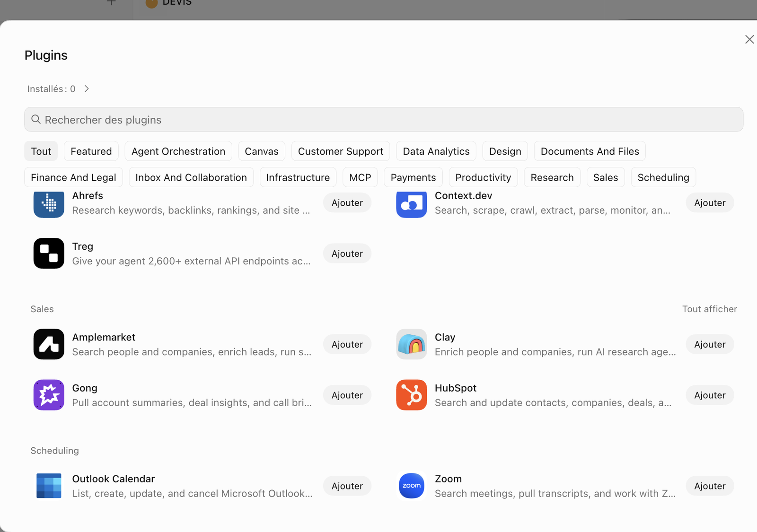Click the Context.dev plugin icon
The image size is (757, 532).
pos(412,204)
